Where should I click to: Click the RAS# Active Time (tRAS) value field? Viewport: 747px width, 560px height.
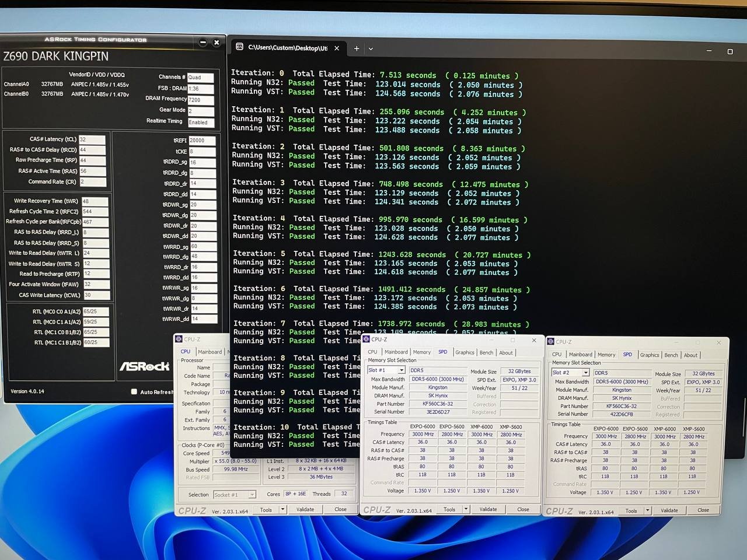93,171
